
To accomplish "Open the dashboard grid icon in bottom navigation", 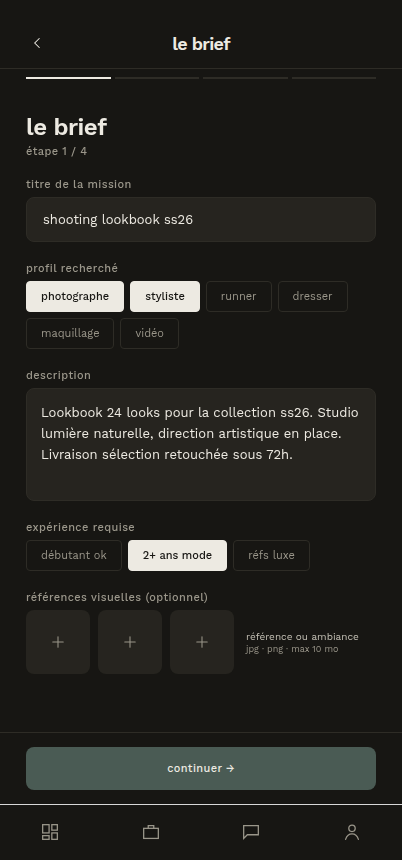I will coord(50,832).
